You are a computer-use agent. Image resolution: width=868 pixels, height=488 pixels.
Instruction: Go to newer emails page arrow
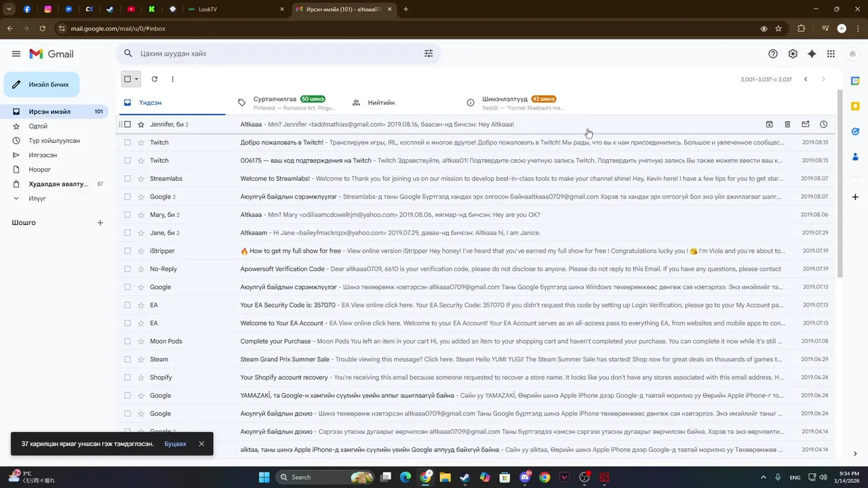(806, 79)
